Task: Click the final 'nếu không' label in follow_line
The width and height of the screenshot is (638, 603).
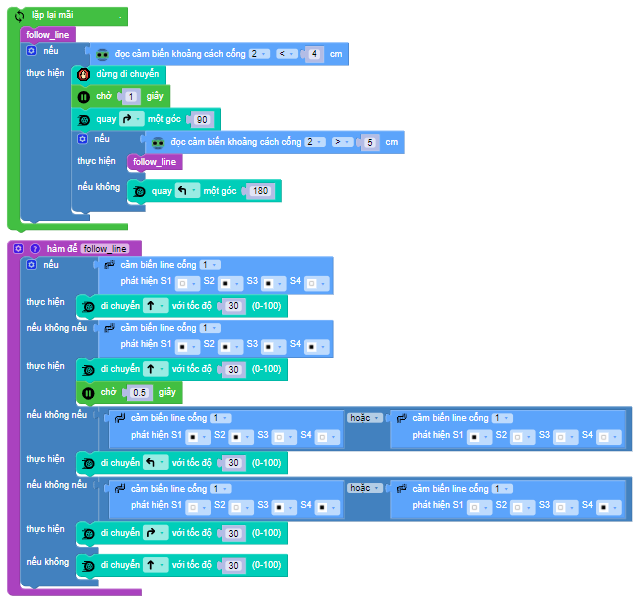Action: tap(48, 562)
